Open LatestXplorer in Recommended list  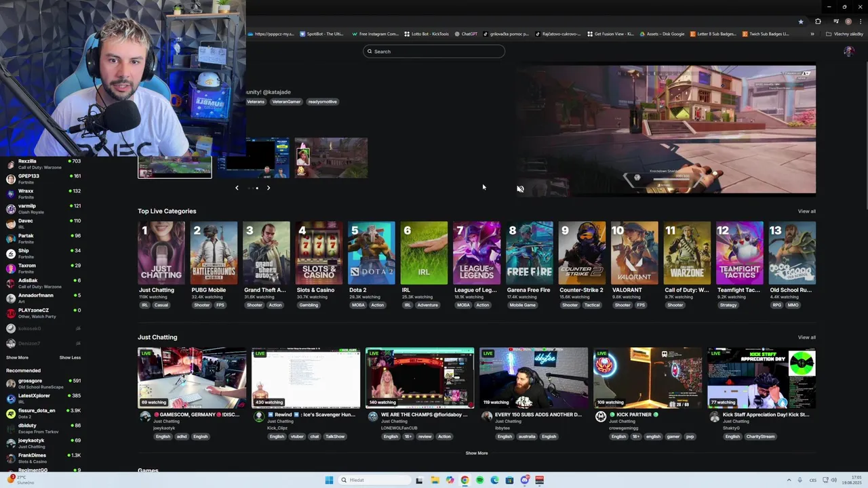43,399
